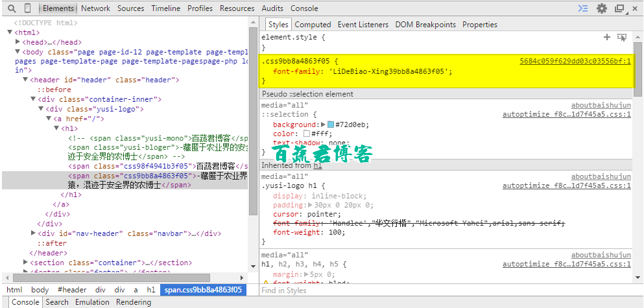Click Styles pane vertical scrollbar thumb
The width and height of the screenshot is (644, 308).
click(x=638, y=69)
